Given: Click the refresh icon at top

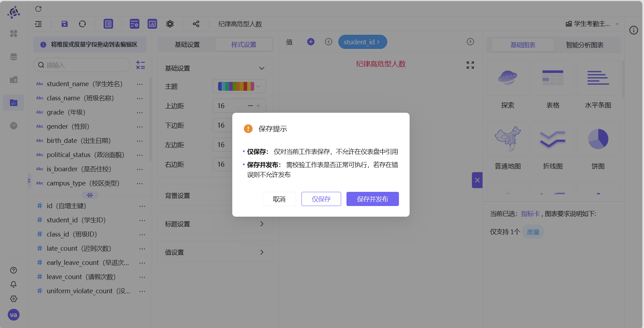Looking at the screenshot, I should pos(38,9).
